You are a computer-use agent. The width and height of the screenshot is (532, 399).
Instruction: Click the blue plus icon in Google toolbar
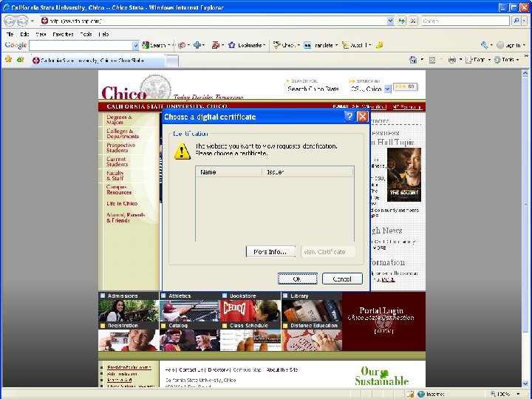197,45
